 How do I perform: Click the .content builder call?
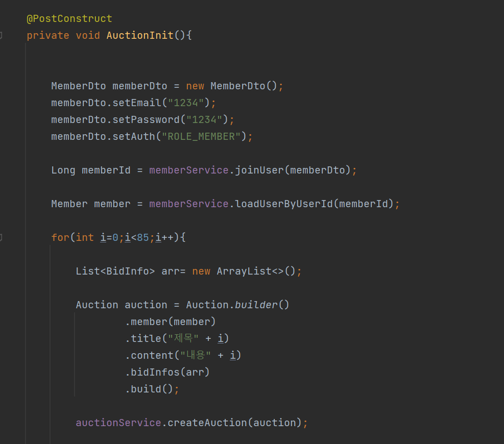(x=149, y=355)
